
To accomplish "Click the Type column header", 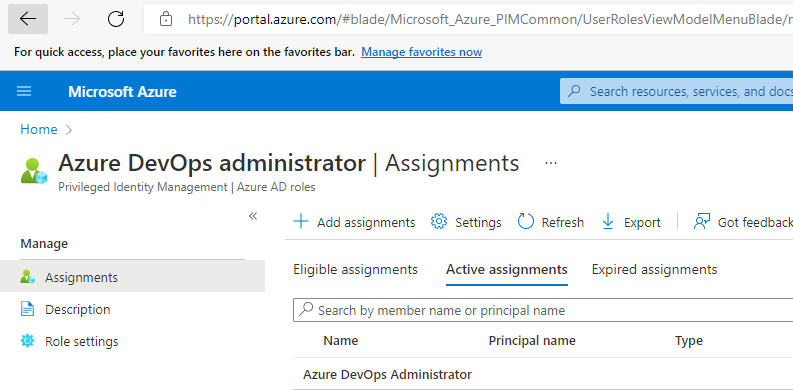I will (x=689, y=341).
